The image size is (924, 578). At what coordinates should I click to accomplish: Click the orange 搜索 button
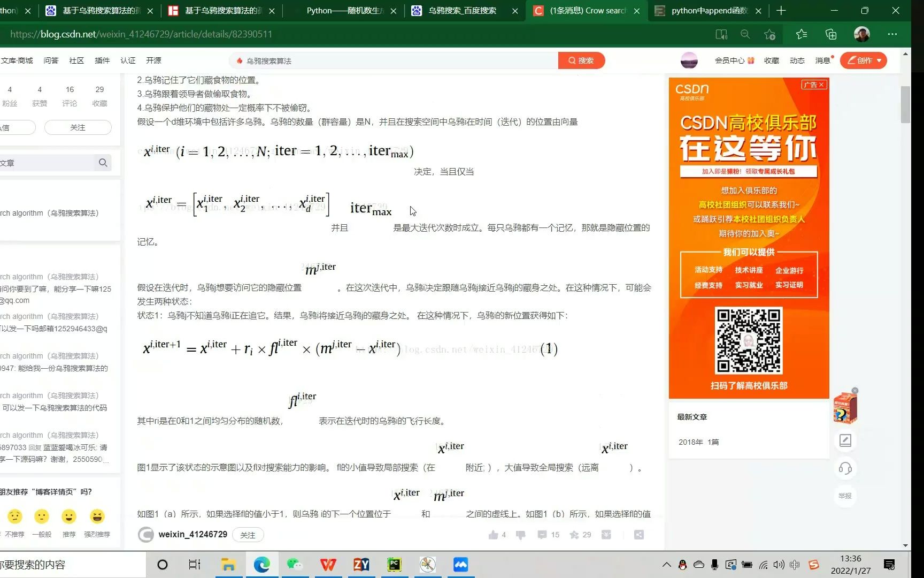point(581,60)
